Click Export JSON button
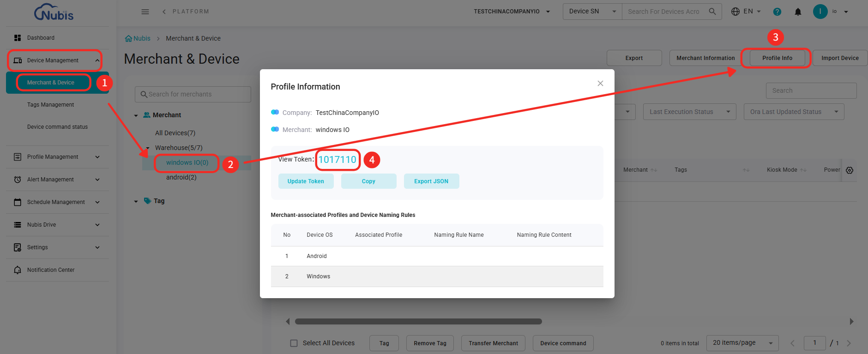 (431, 181)
